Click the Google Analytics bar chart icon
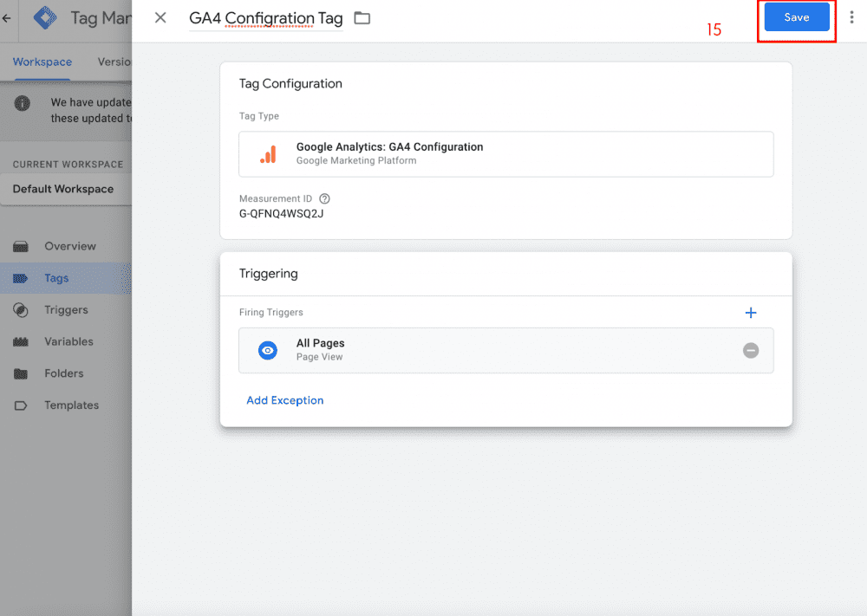This screenshot has width=867, height=616. click(x=268, y=154)
